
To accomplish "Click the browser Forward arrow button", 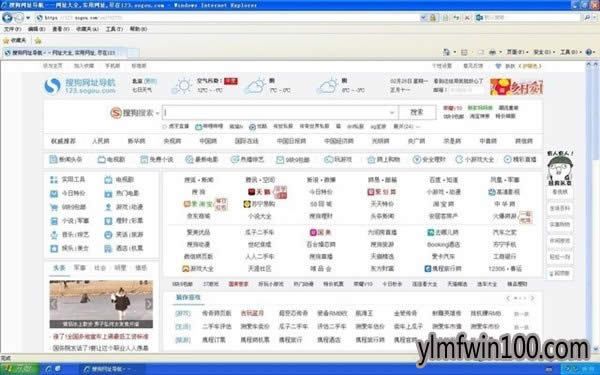I will click(x=19, y=17).
